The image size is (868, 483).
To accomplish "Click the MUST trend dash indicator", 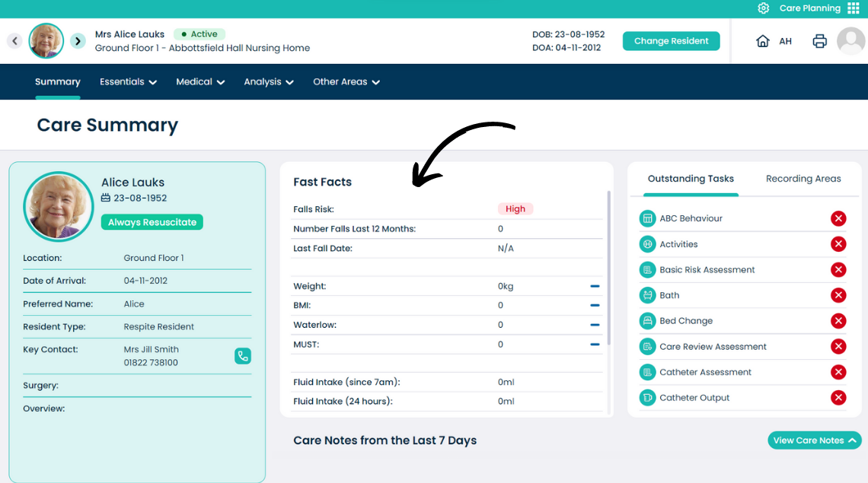I will point(595,344).
